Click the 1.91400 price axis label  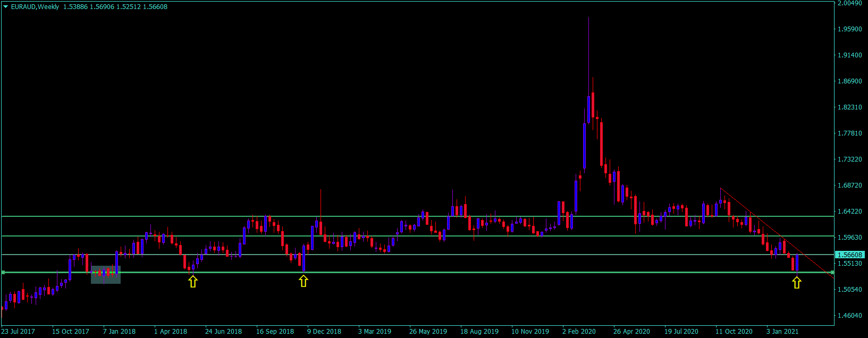tap(850, 55)
